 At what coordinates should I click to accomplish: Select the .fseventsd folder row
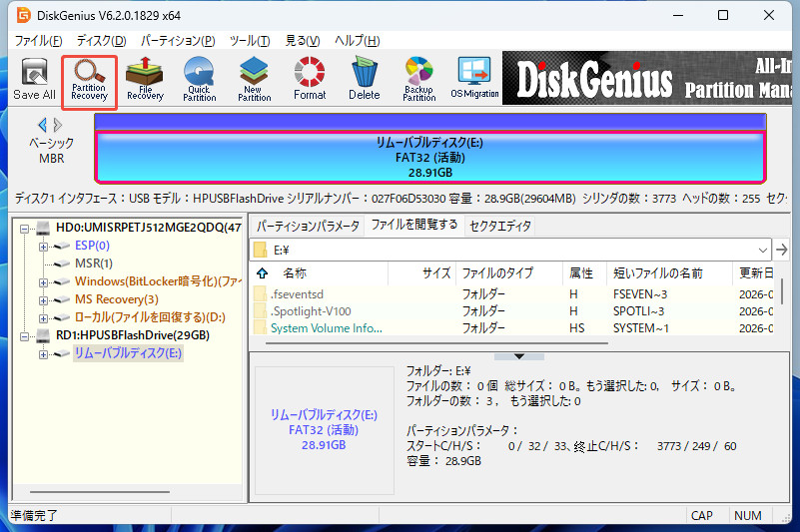[x=512, y=294]
